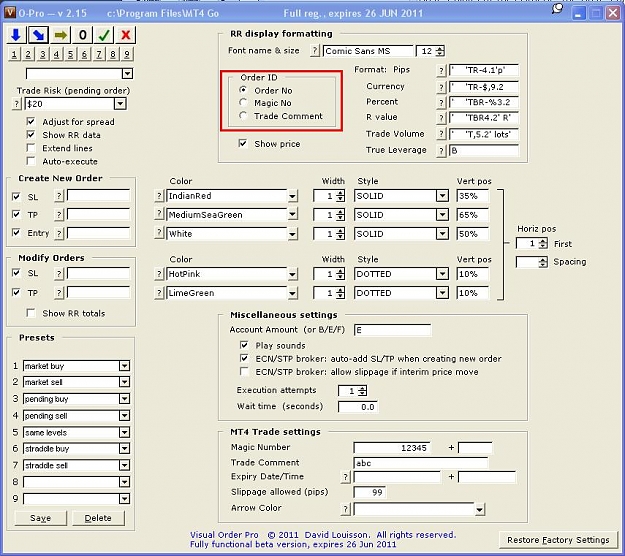Click the Vert pos 35% field
Screen dimensions: 625x556
(x=473, y=196)
